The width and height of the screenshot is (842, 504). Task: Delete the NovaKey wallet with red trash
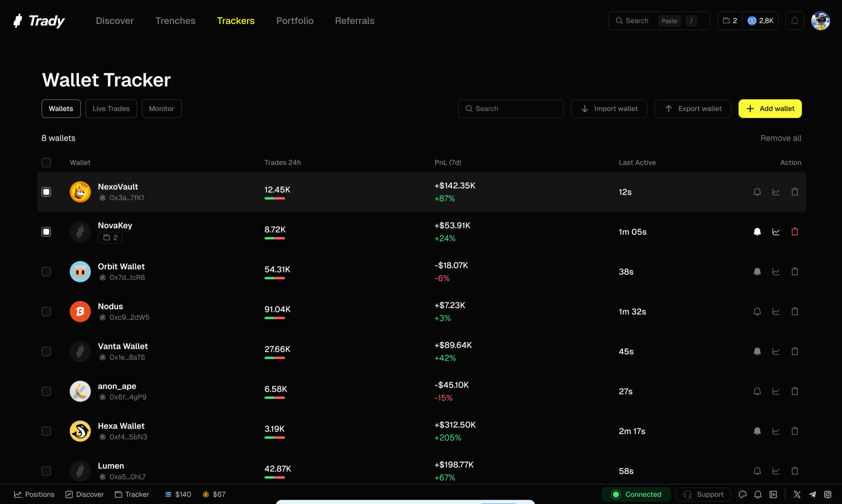794,232
